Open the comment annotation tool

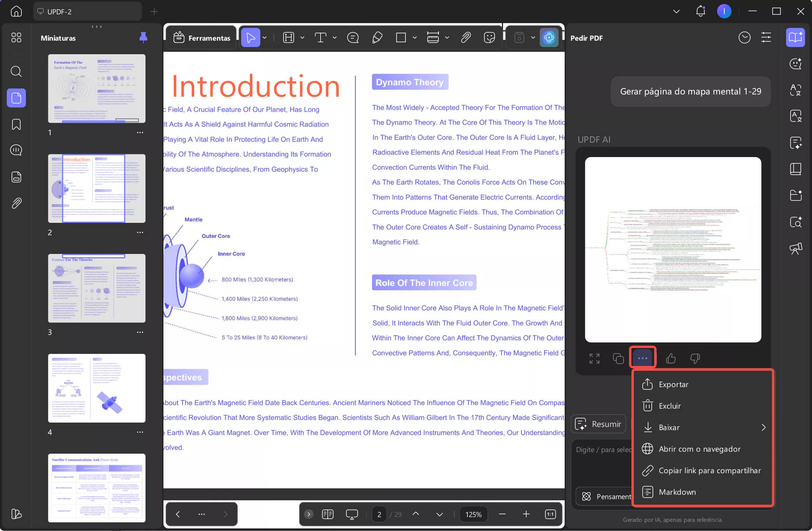click(352, 37)
